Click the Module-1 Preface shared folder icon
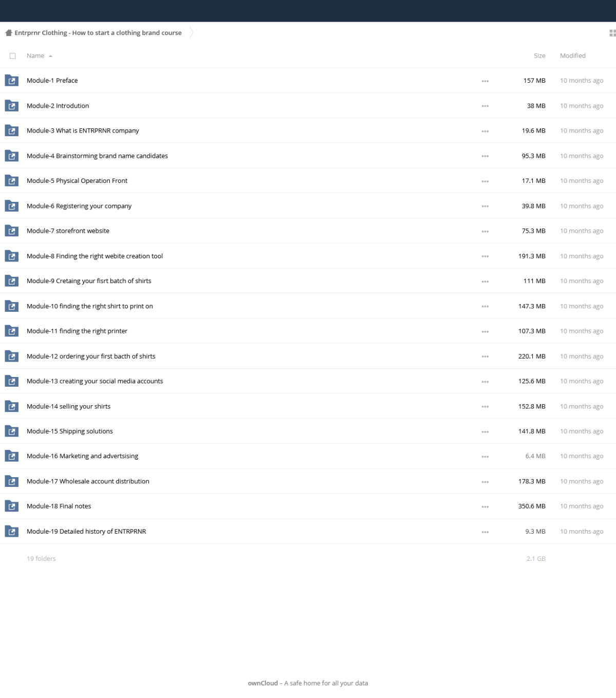Image resolution: width=616 pixels, height=698 pixels. point(11,81)
